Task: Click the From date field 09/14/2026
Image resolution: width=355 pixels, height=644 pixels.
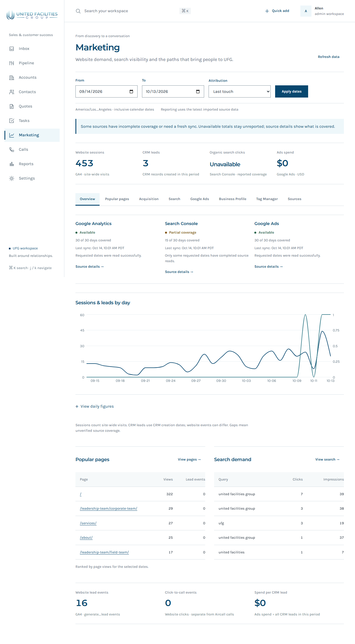Action: (x=106, y=91)
